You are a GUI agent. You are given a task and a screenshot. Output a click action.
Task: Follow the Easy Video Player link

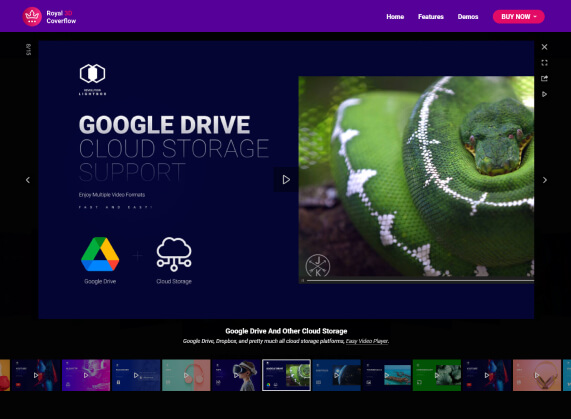pyautogui.click(x=366, y=341)
